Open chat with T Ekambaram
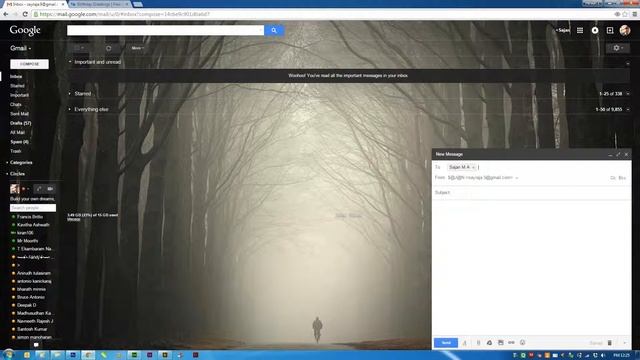 pos(34,249)
